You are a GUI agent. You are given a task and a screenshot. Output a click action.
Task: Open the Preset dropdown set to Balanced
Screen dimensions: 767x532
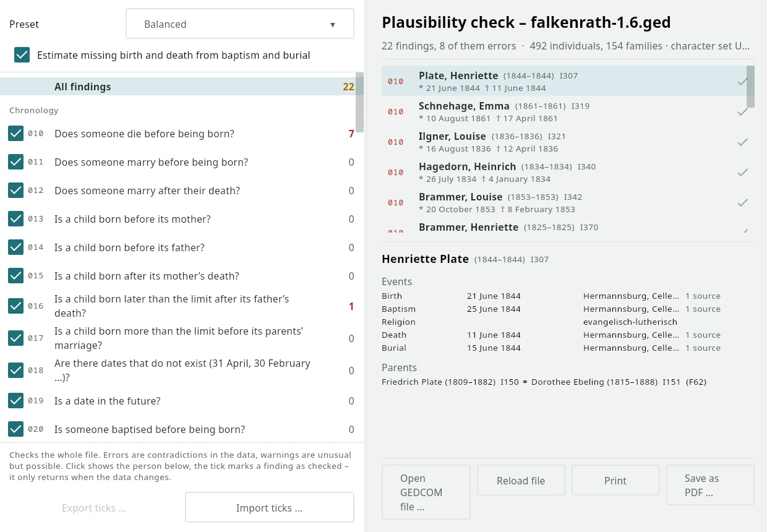pos(240,24)
